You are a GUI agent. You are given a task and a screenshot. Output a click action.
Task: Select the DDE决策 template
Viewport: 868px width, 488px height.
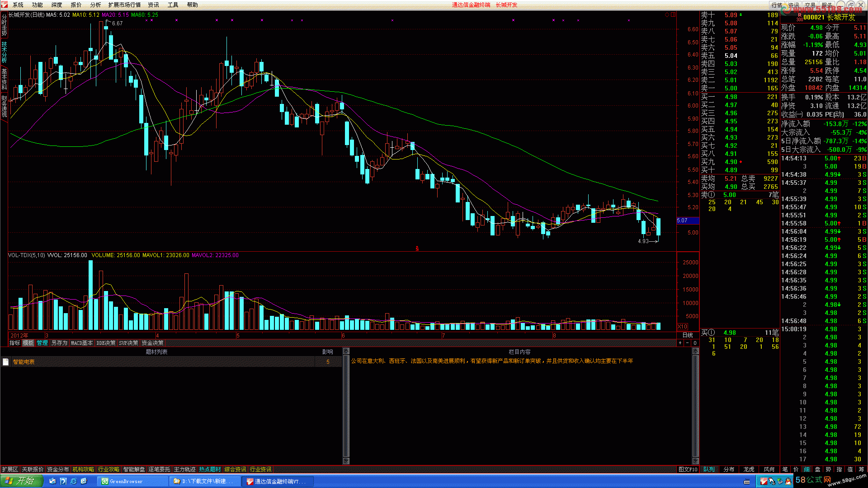pos(106,343)
